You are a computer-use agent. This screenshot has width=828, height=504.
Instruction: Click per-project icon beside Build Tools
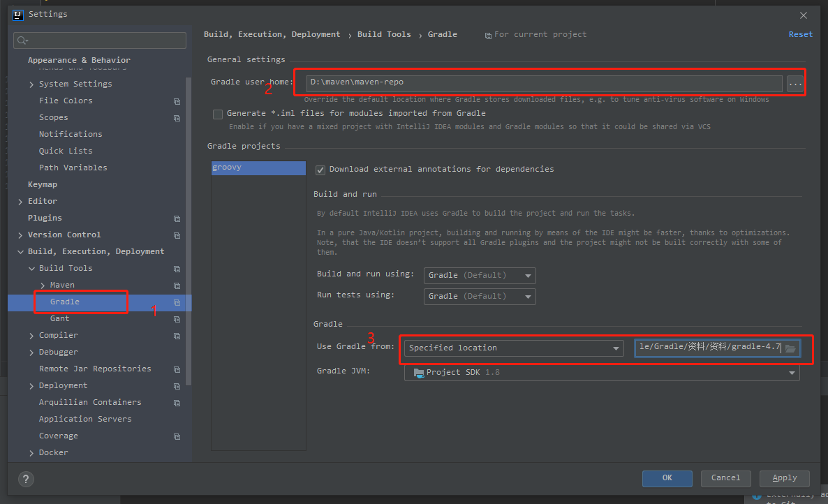click(177, 269)
